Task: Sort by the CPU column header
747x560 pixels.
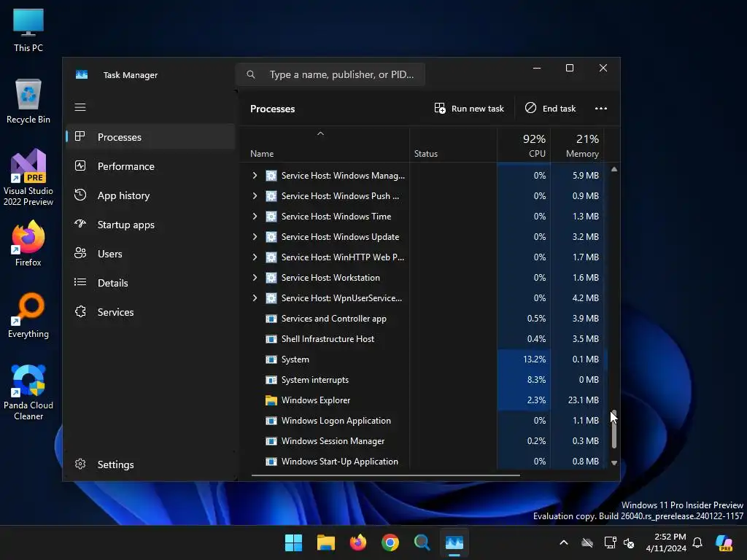Action: tap(524, 145)
